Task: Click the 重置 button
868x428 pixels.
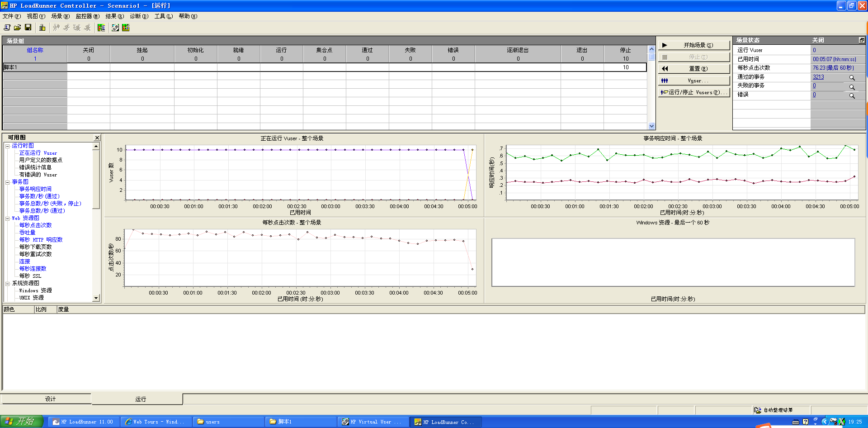Action: coord(694,69)
